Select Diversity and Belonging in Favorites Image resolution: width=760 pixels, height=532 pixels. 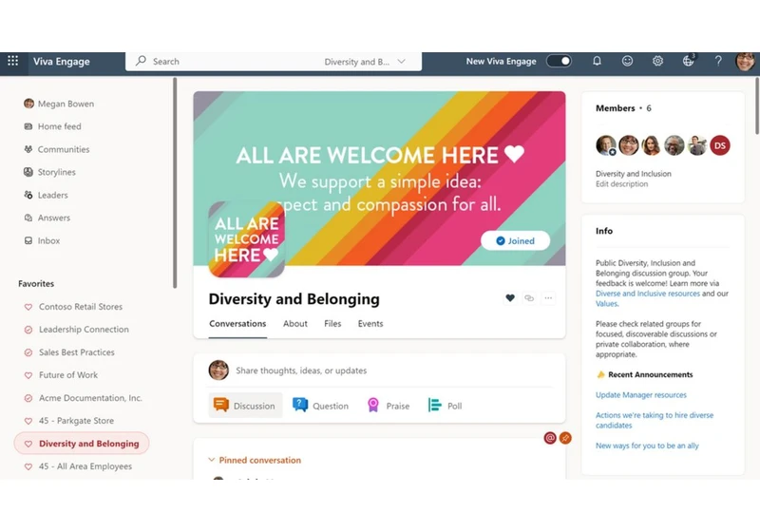(x=82, y=444)
